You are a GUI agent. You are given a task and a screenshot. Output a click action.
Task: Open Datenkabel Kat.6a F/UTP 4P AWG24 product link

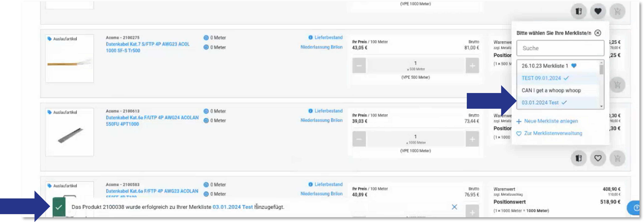[152, 121]
